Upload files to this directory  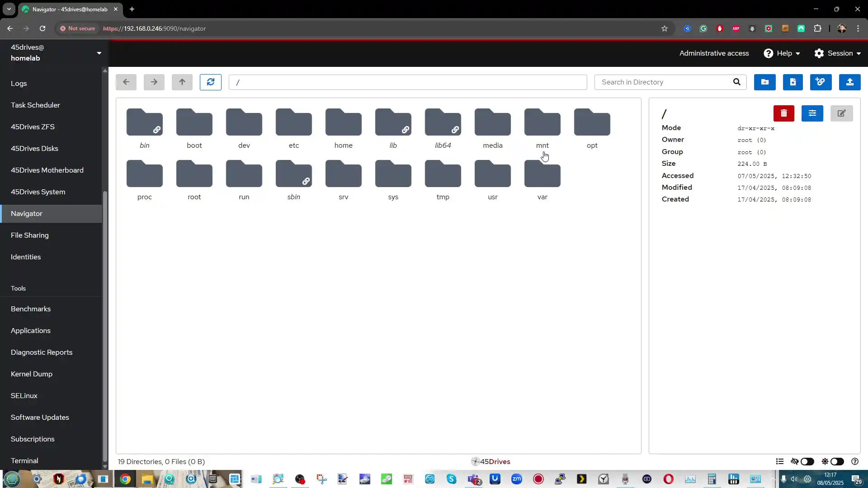tap(850, 82)
